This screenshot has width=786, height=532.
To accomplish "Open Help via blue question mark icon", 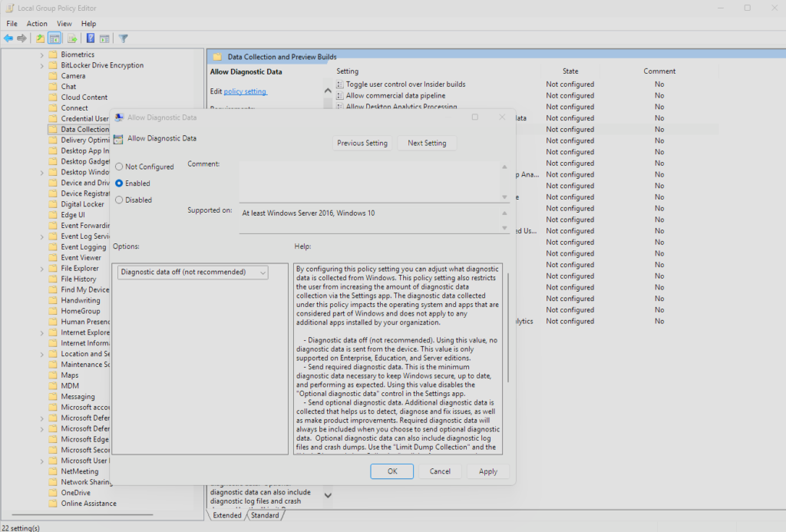I will click(91, 38).
